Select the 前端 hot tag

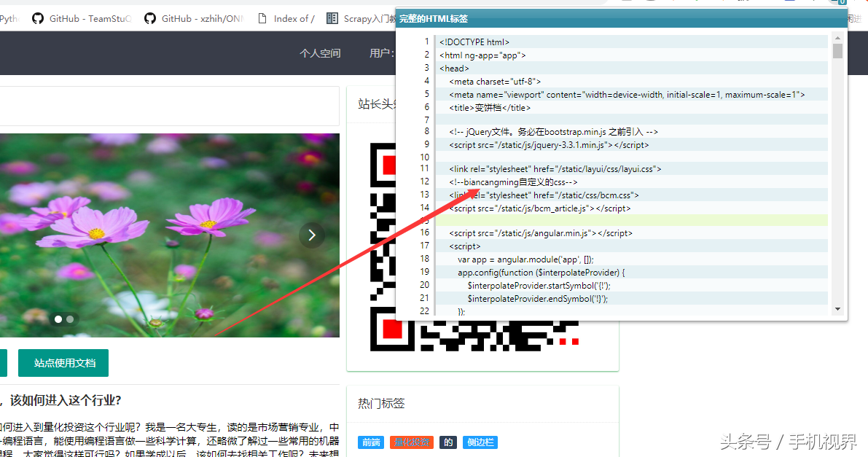point(371,442)
